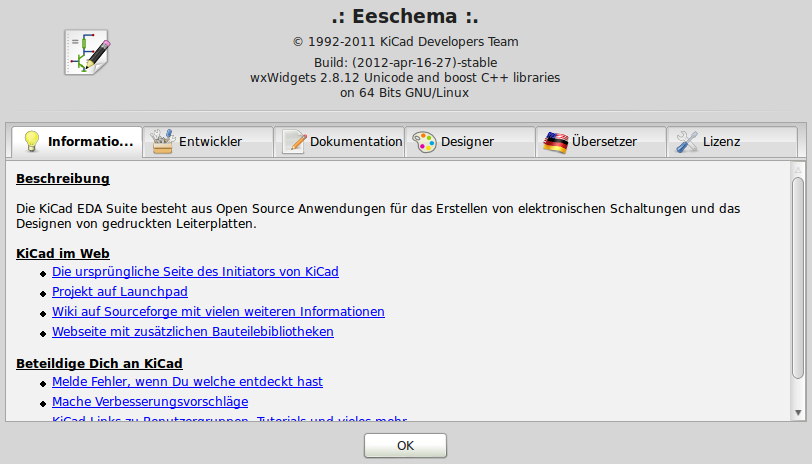This screenshot has width=812, height=464.
Task: Click 'Mache Verbesserungsvorschläge' link
Action: pos(150,402)
